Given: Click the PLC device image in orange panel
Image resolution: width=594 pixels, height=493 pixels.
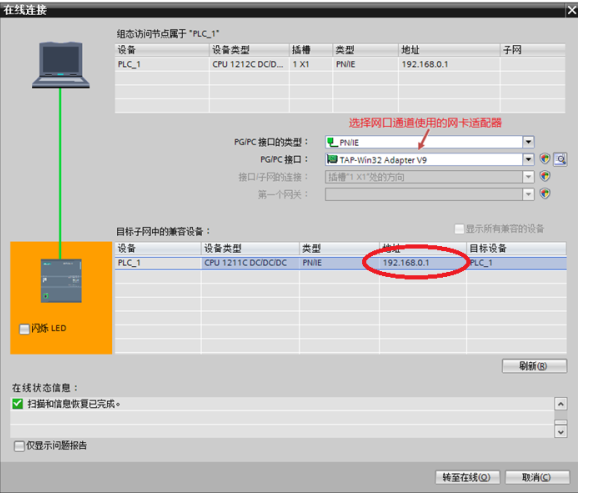Looking at the screenshot, I should pos(61,281).
